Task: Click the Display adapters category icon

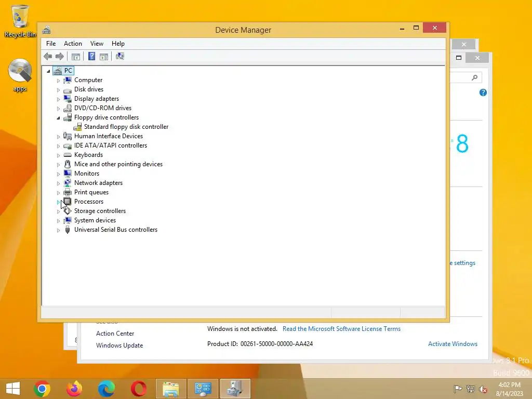Action: click(x=68, y=99)
